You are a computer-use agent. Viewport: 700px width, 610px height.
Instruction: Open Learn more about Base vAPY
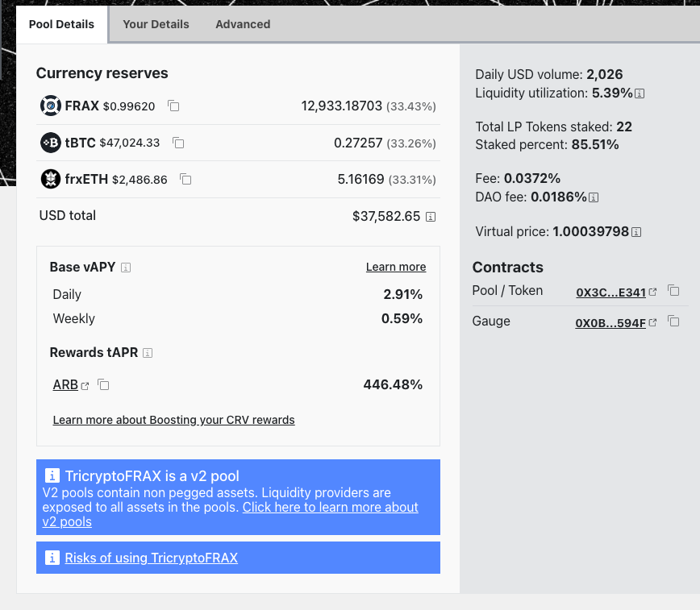click(x=396, y=267)
